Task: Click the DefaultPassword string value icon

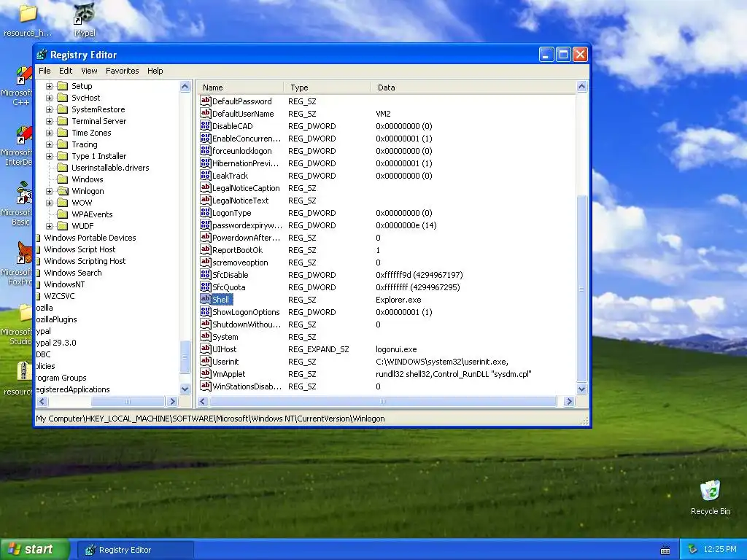Action: (205, 101)
